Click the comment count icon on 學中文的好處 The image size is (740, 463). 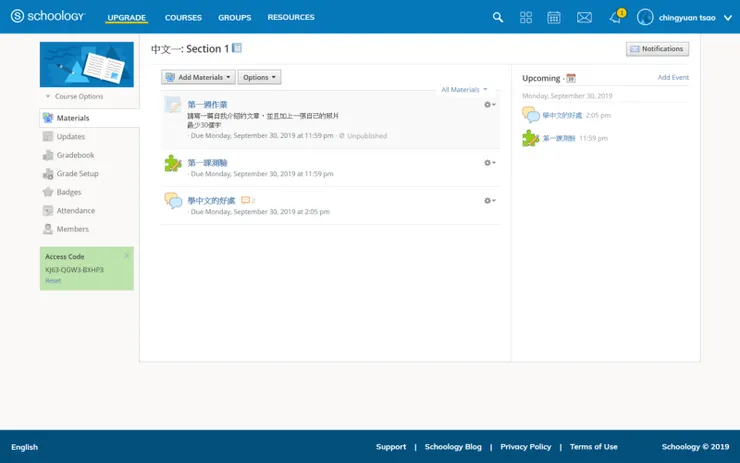click(246, 200)
